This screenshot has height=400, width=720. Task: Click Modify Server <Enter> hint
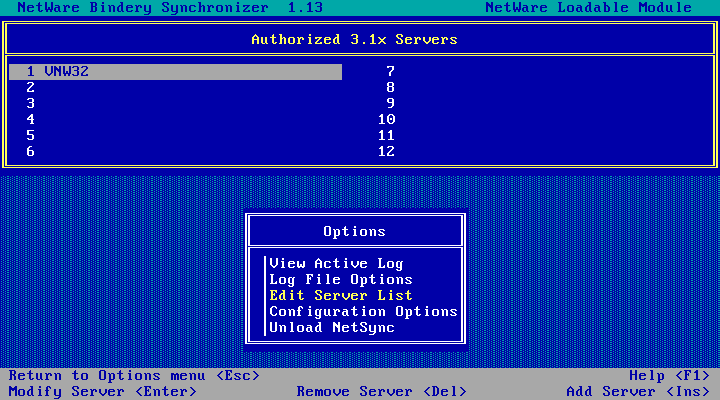102,392
